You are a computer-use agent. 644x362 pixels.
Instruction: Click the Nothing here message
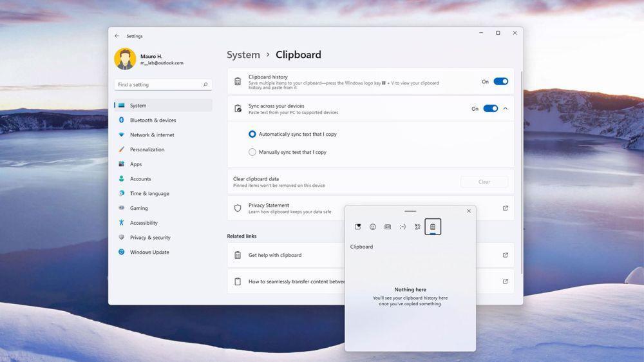click(x=410, y=290)
